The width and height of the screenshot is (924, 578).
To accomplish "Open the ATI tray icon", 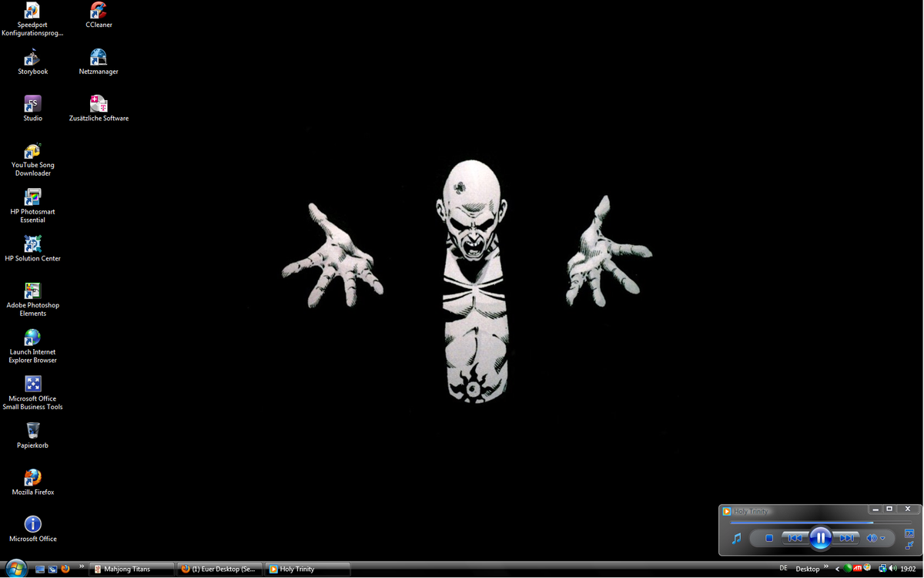I will pyautogui.click(x=858, y=569).
